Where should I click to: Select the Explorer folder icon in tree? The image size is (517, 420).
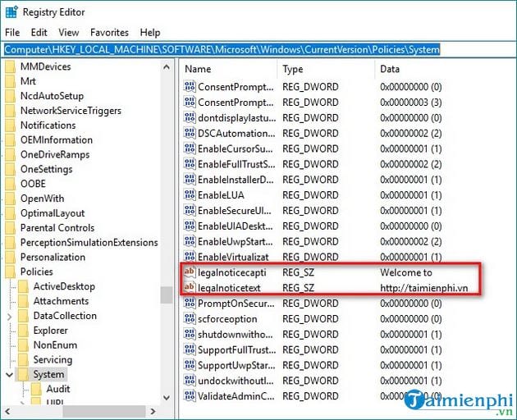pos(23,331)
